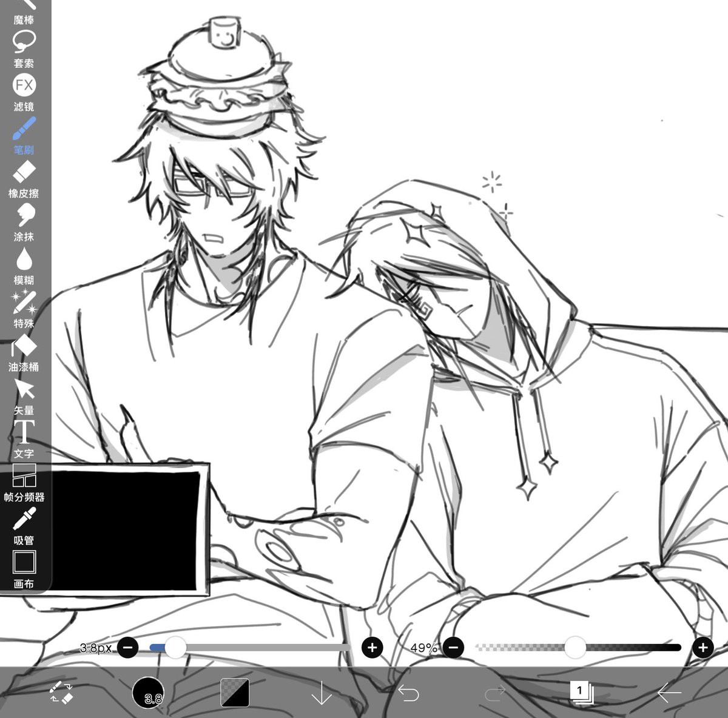Decrease opacity with minus button
Viewport: 728px width, 718px height.
pyautogui.click(x=453, y=648)
